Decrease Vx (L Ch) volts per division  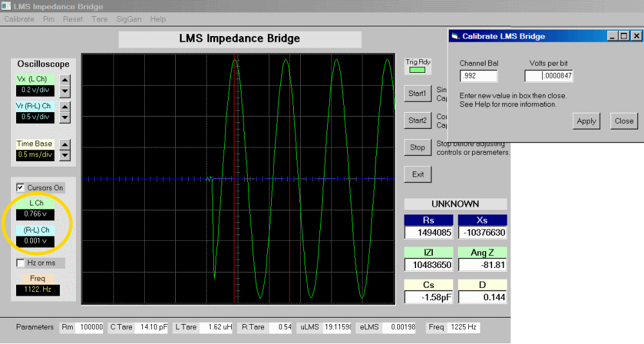coord(65,91)
